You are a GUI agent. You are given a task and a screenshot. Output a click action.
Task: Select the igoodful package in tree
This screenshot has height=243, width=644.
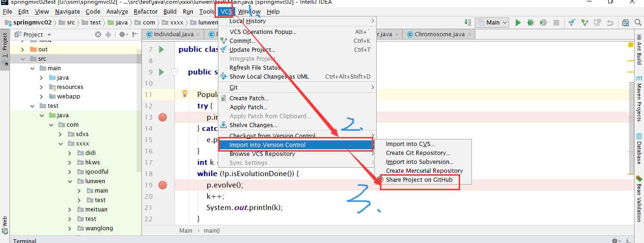coord(97,171)
